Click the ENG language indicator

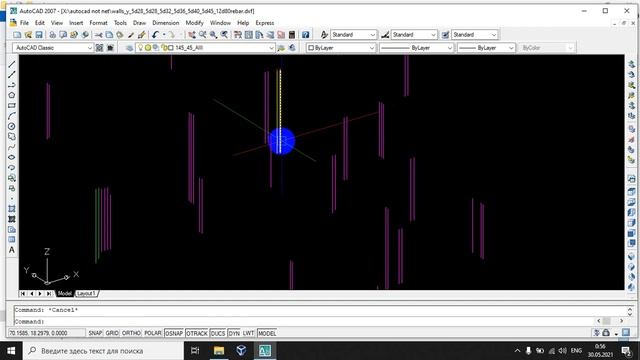pyautogui.click(x=576, y=351)
